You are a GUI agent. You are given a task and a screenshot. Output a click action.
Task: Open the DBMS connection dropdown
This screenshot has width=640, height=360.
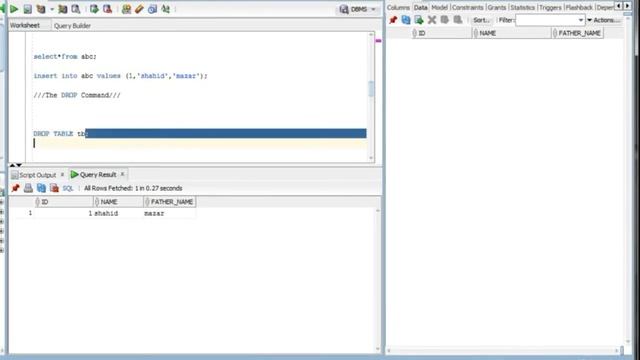(358, 9)
